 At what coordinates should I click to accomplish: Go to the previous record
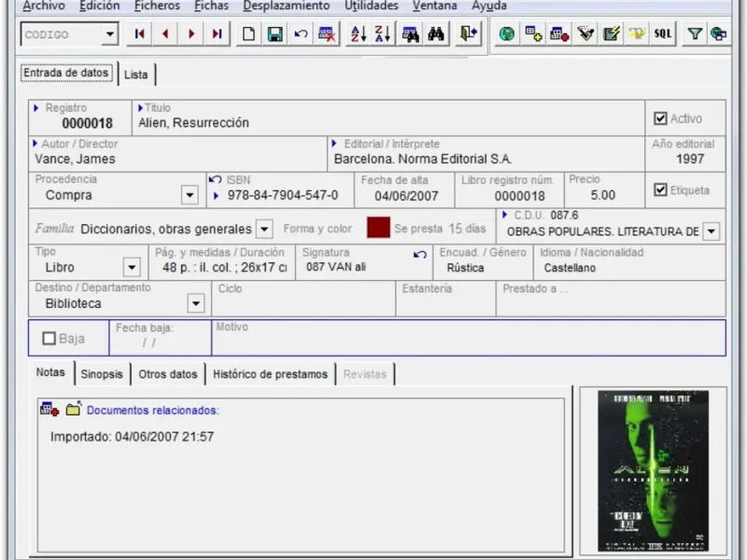pos(165,34)
